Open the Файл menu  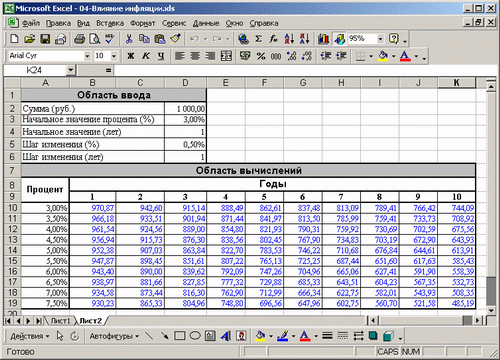(x=31, y=23)
